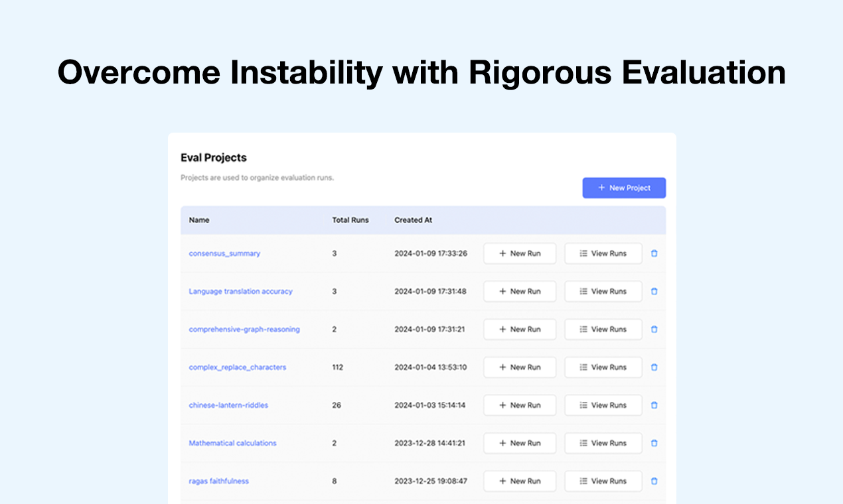Click the Name column header
The width and height of the screenshot is (843, 504).
pos(199,220)
